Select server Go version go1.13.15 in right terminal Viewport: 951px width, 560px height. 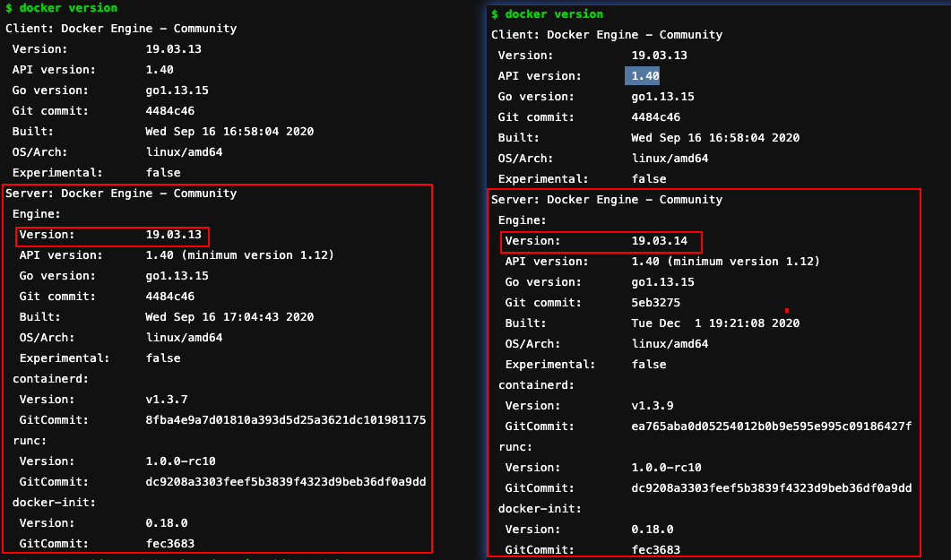[x=663, y=282]
